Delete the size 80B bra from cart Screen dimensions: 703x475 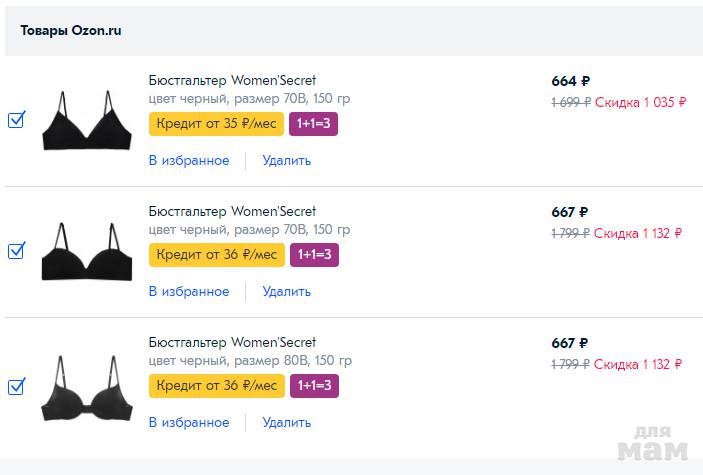click(x=286, y=422)
